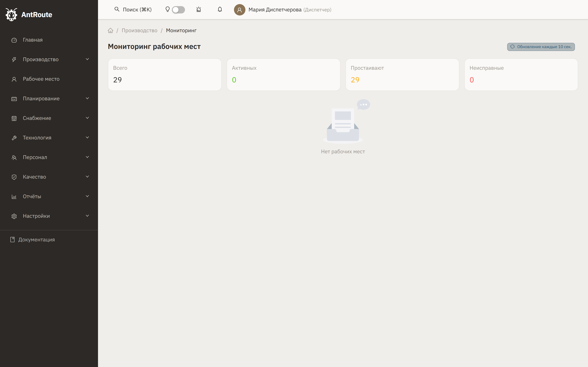
Task: Click the Документация book icon
Action: [12, 240]
